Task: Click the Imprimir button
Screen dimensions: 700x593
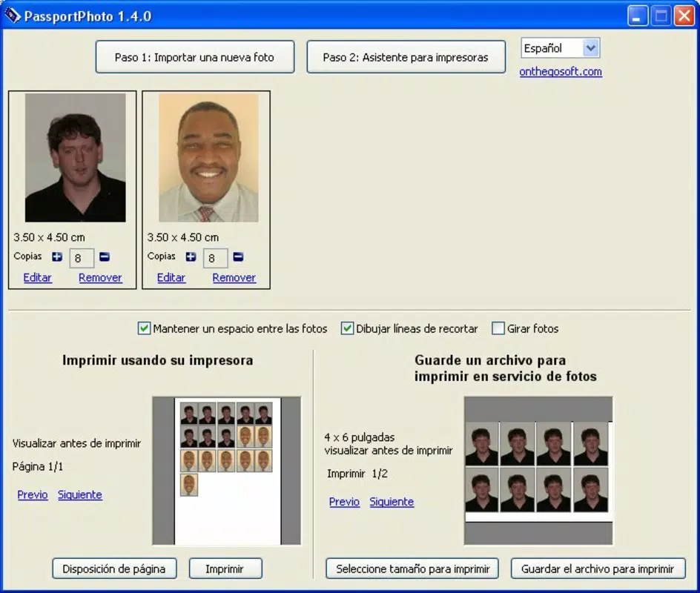Action: (x=225, y=569)
